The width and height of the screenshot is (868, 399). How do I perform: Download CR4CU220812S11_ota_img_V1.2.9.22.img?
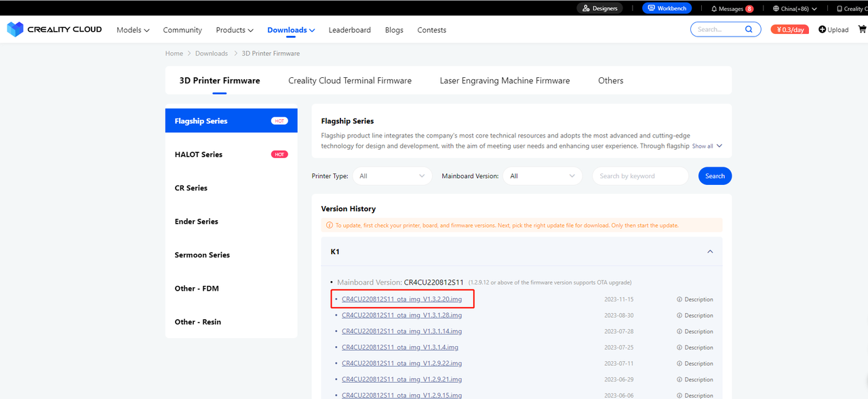[402, 364]
